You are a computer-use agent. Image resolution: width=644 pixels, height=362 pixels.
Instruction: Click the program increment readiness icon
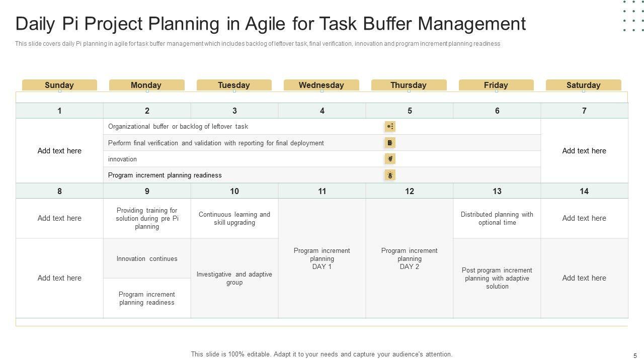point(390,175)
